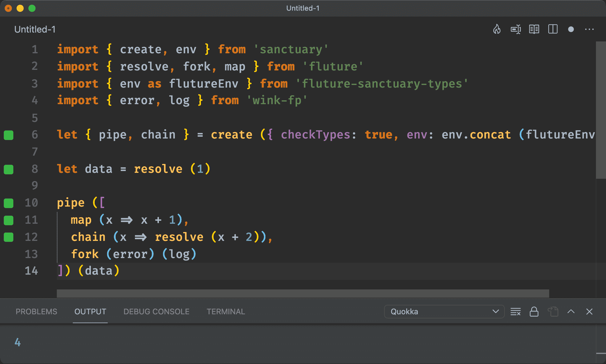The image size is (606, 364).
Task: Toggle the split editor icon
Action: [552, 29]
